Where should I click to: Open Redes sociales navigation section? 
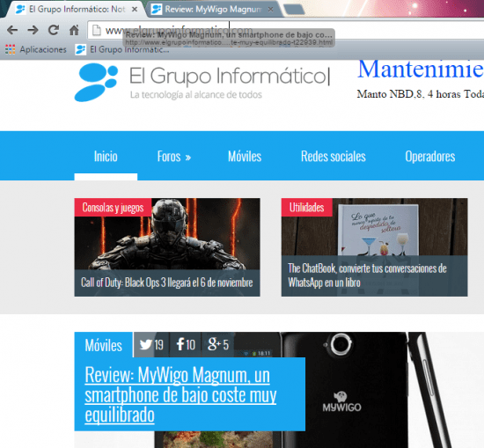point(334,157)
